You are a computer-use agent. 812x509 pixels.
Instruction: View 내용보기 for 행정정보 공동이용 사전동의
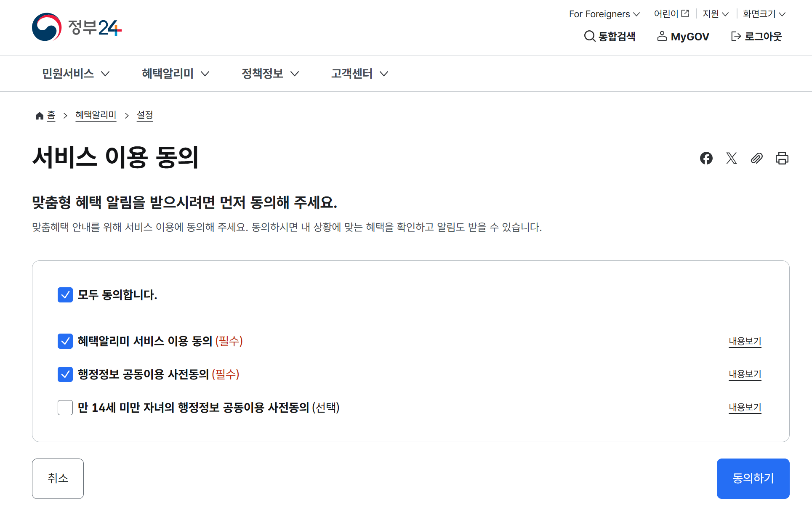(x=745, y=374)
